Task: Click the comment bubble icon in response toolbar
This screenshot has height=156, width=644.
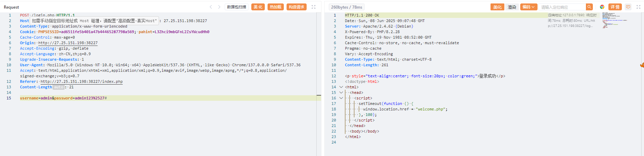Action: [628, 7]
